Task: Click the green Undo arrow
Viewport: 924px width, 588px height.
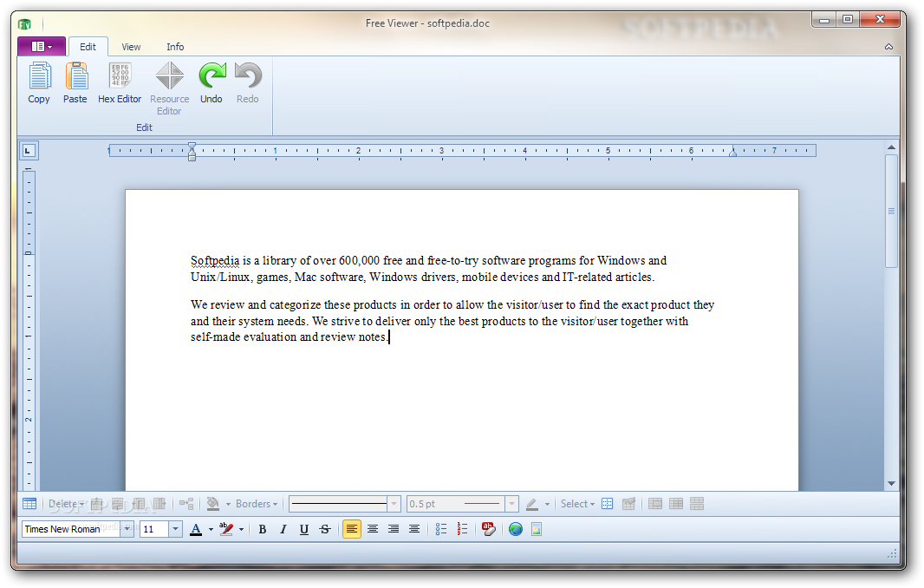Action: click(x=211, y=75)
